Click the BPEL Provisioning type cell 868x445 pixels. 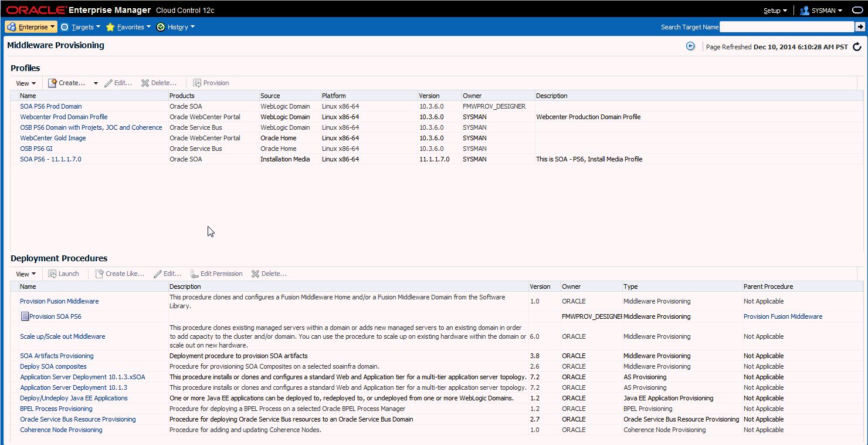tap(648, 409)
